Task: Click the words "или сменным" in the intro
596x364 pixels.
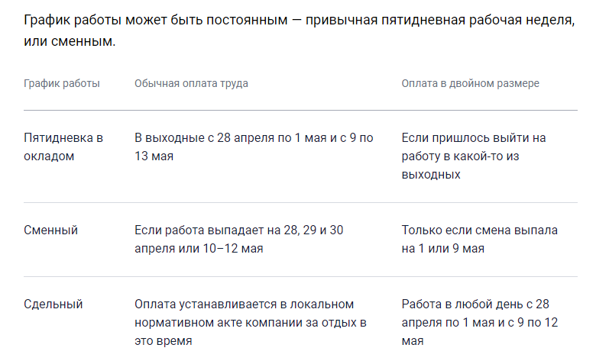Action: click(x=69, y=41)
